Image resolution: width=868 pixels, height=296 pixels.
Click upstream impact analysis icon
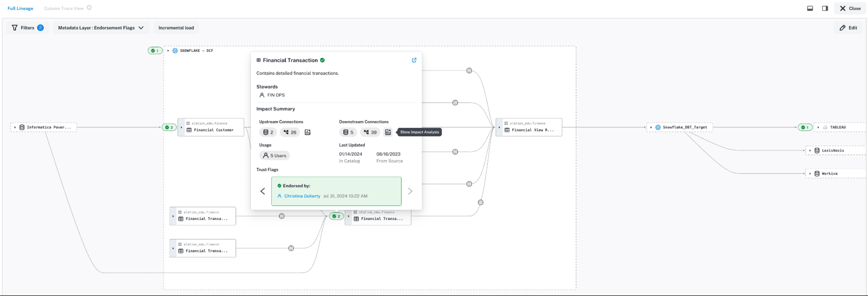[307, 132]
